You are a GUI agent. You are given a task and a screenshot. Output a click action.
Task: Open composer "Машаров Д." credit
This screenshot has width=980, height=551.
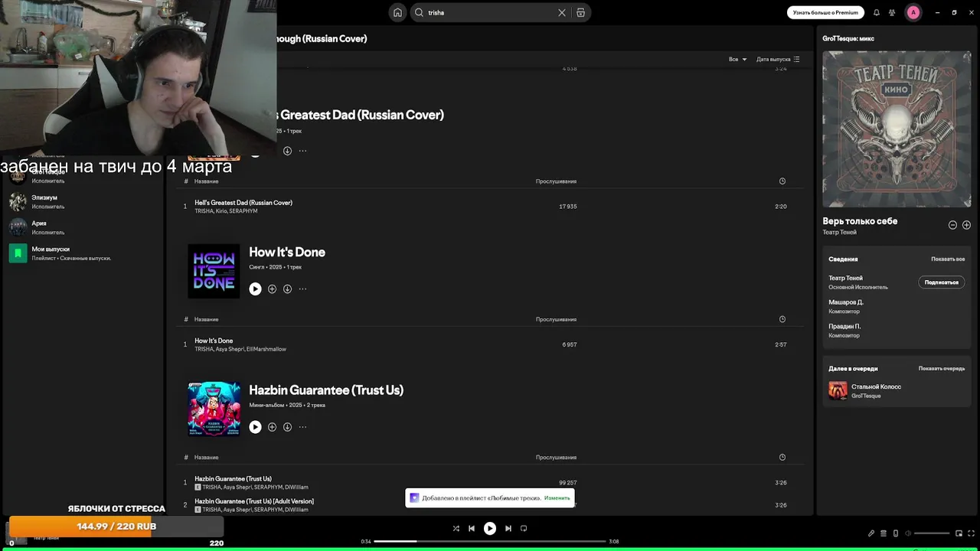[845, 302]
